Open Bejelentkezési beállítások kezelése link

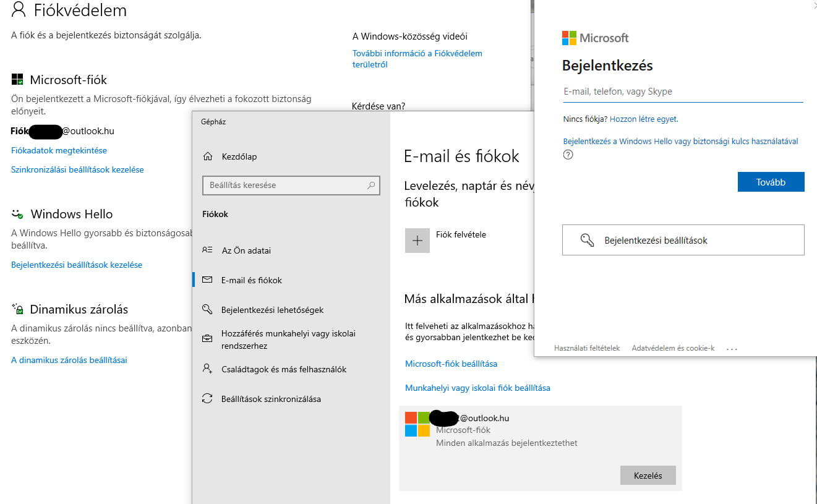(x=77, y=265)
